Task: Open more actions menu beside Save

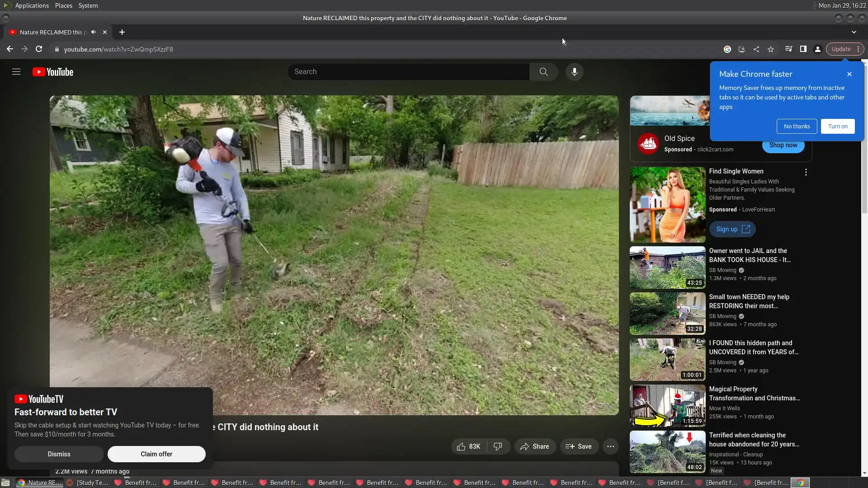Action: [x=610, y=446]
